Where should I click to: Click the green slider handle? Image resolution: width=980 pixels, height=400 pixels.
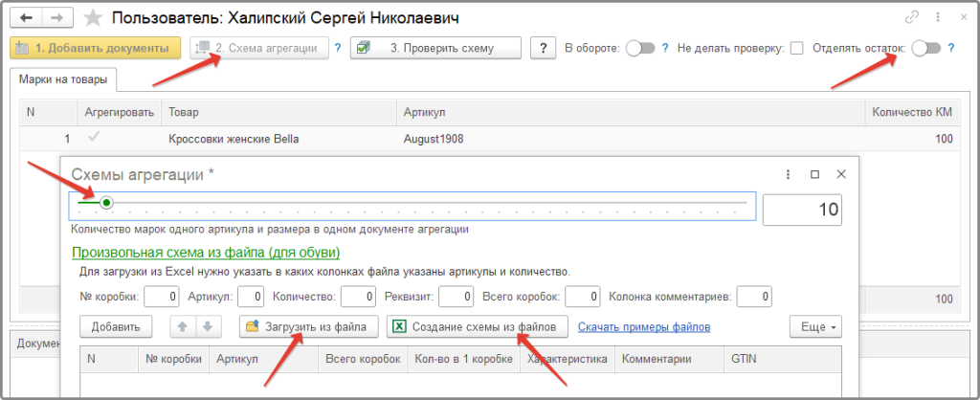pos(107,203)
